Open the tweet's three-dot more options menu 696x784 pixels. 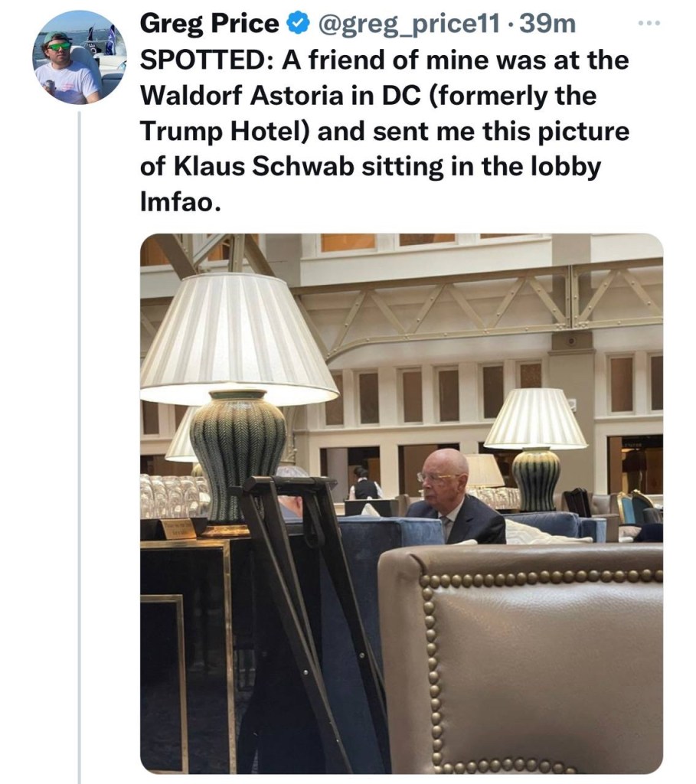649,23
